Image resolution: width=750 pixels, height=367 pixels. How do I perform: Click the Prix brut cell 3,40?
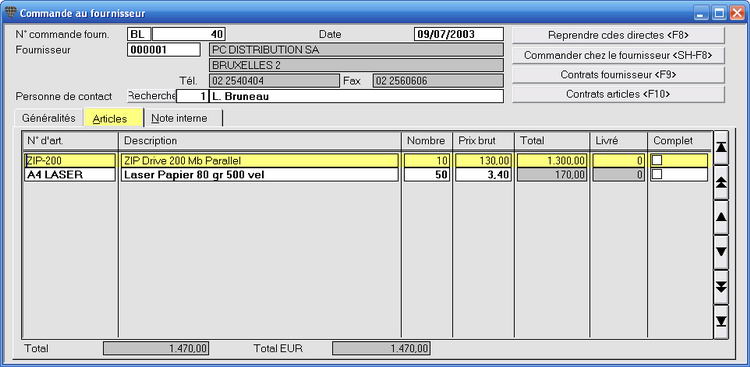click(x=484, y=175)
